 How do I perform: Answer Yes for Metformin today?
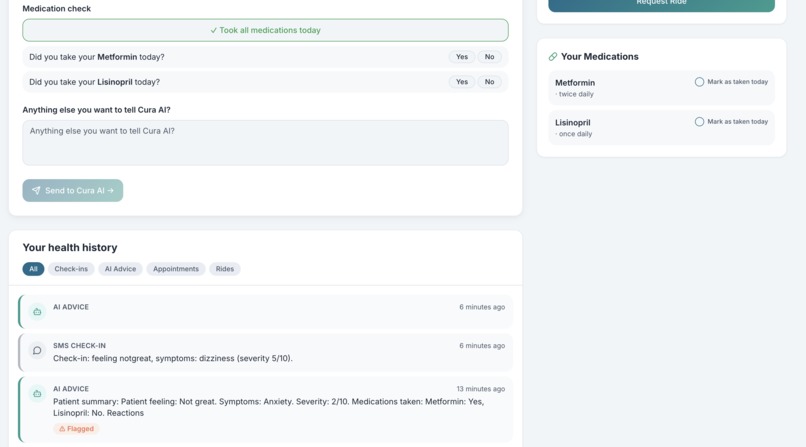pos(462,57)
